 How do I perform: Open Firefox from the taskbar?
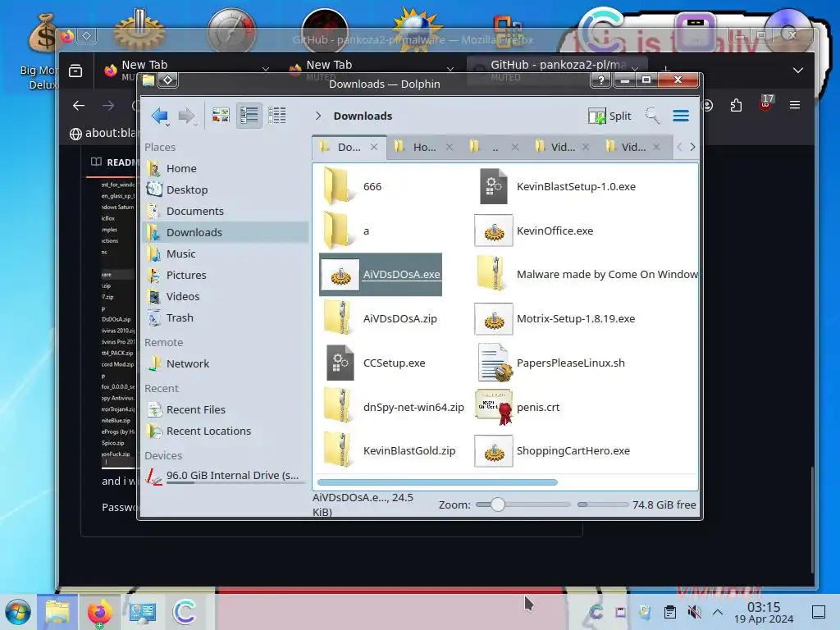[99, 612]
